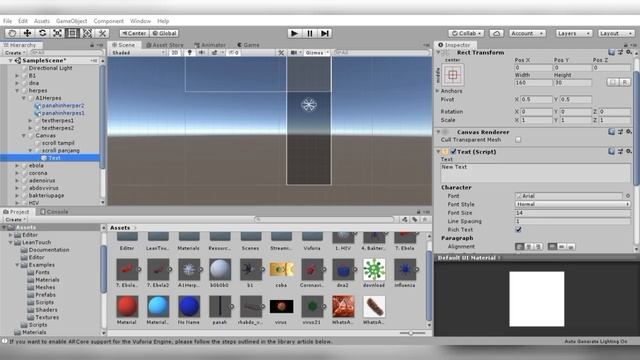Disable the Text Script component checkbox

click(453, 151)
